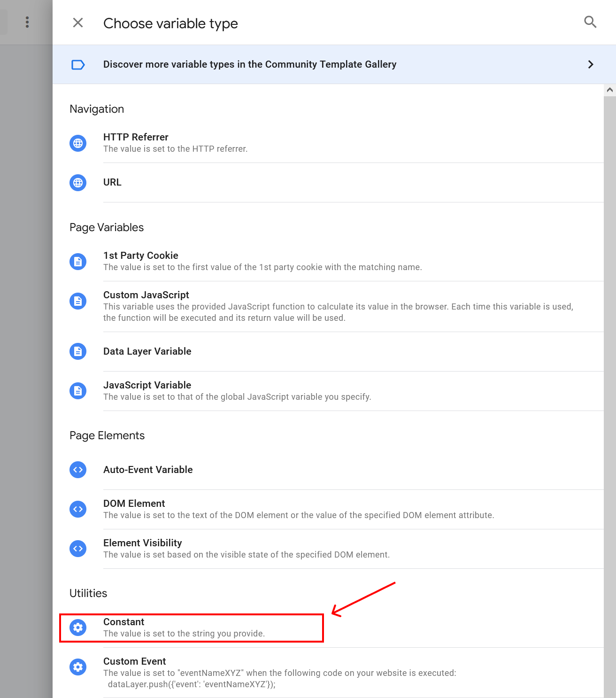This screenshot has height=698, width=616.
Task: Click the Data Layer Variable icon
Action: (x=78, y=351)
